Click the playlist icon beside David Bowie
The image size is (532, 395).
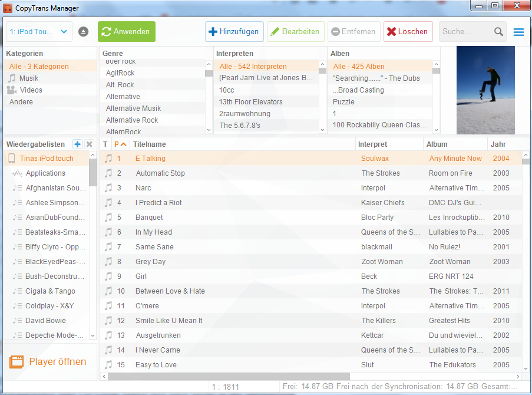[x=17, y=321]
